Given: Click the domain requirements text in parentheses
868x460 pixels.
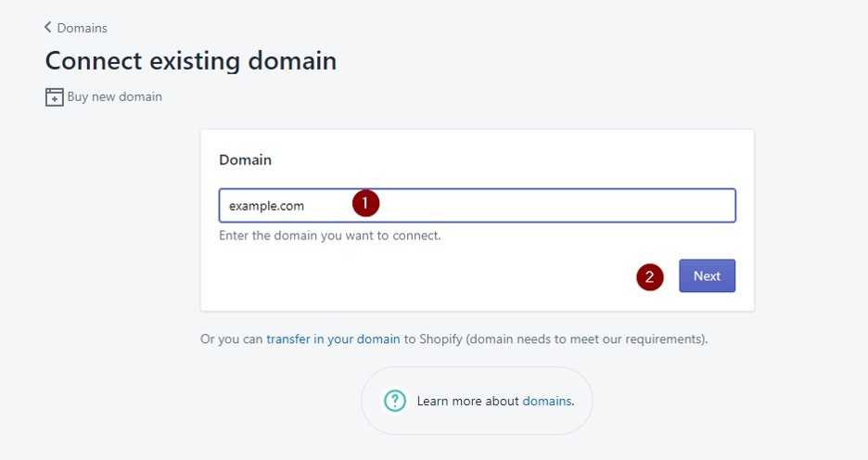Looking at the screenshot, I should [x=587, y=339].
